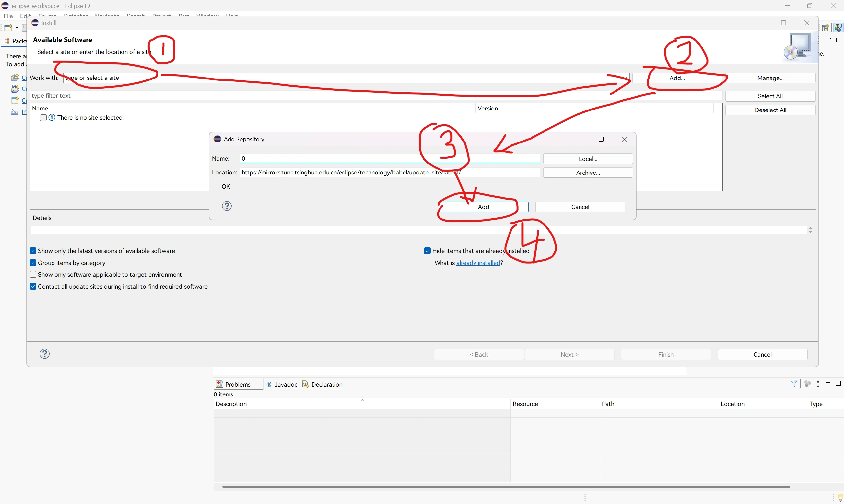Click the help icon in Add Repository dialog
The height and width of the screenshot is (504, 844).
(227, 206)
